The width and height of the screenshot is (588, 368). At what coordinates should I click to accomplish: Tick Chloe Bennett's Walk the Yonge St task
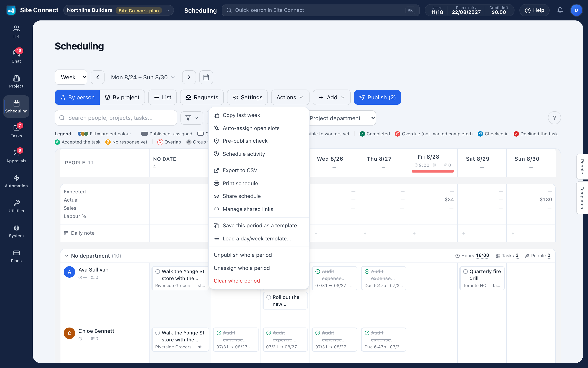point(158,333)
